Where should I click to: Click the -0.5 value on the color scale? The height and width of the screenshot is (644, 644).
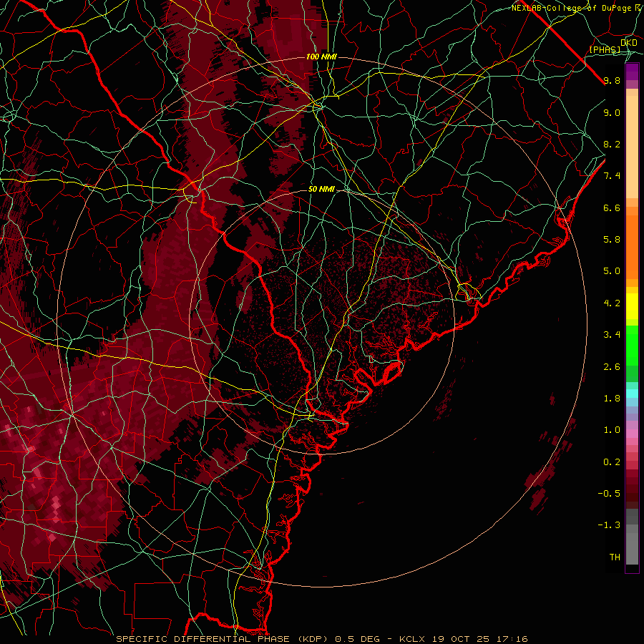click(609, 494)
